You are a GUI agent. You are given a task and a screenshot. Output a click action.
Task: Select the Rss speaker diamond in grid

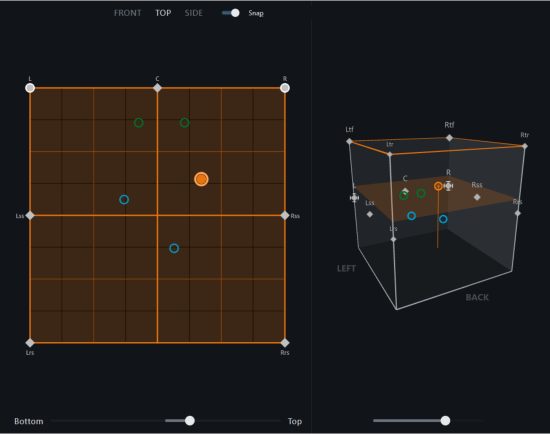click(285, 215)
